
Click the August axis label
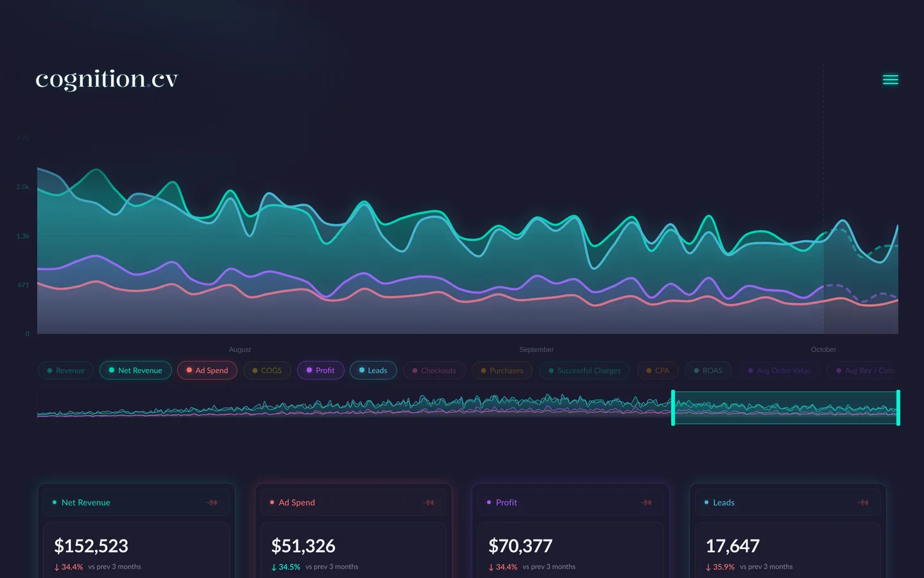(x=240, y=350)
